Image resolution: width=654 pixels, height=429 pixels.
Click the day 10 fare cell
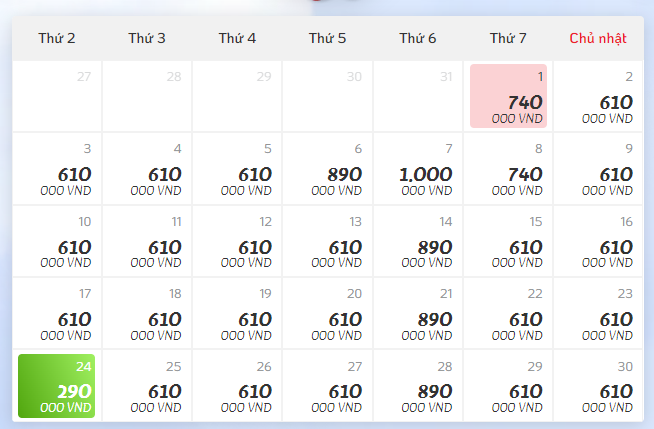[57, 241]
